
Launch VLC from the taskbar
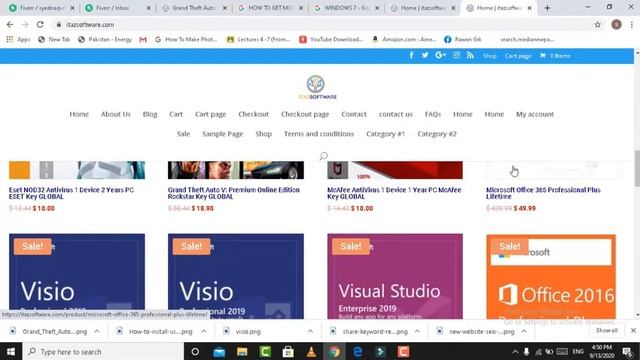[x=311, y=351]
